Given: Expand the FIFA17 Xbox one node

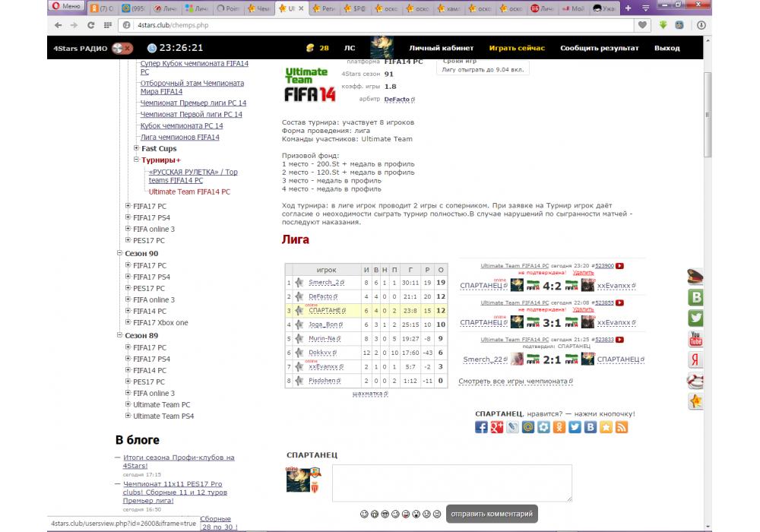Looking at the screenshot, I should 128,322.
